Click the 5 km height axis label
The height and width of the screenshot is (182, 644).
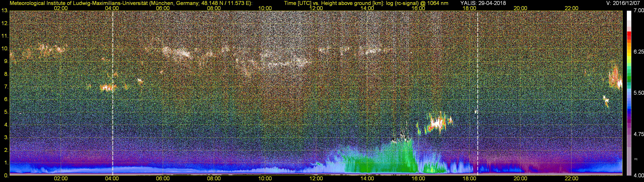6,112
